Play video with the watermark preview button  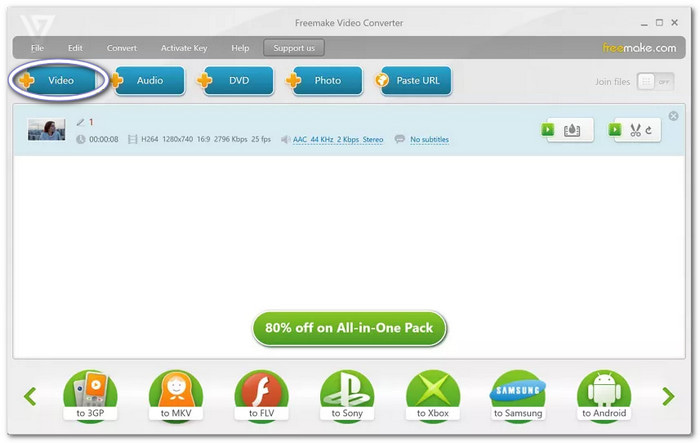(x=548, y=130)
